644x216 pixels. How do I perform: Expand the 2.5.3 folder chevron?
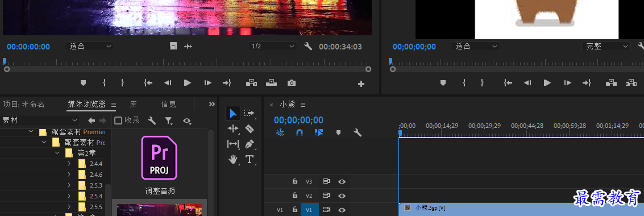click(69, 185)
